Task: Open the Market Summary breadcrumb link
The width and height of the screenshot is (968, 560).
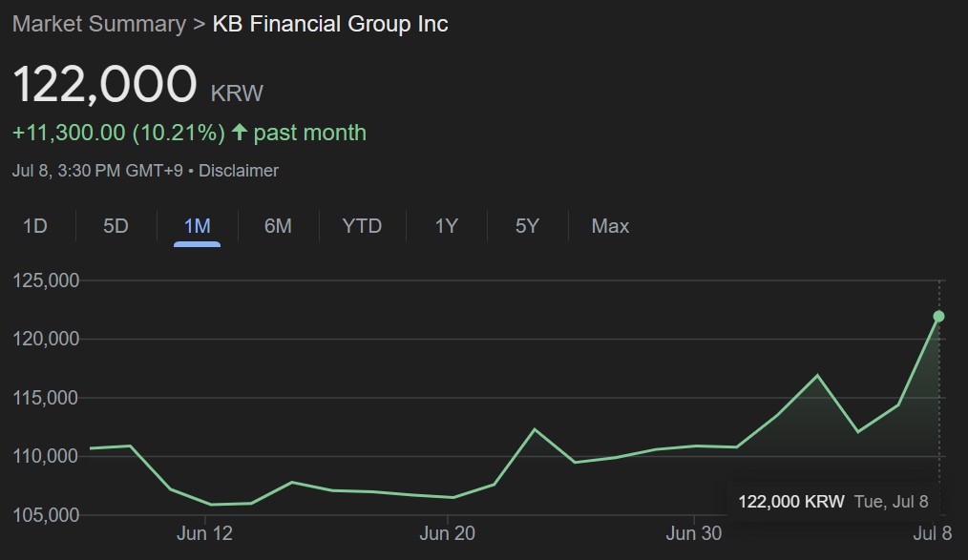Action: [98, 24]
